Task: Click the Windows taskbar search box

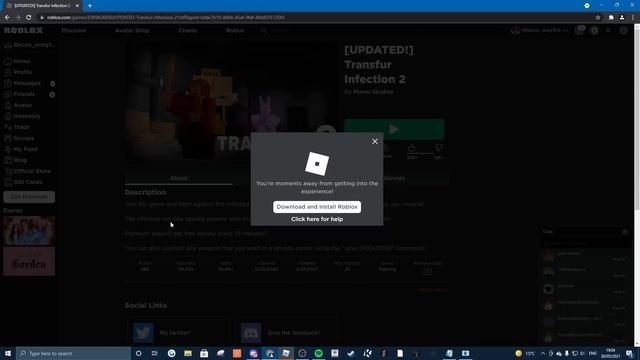Action: (x=73, y=353)
